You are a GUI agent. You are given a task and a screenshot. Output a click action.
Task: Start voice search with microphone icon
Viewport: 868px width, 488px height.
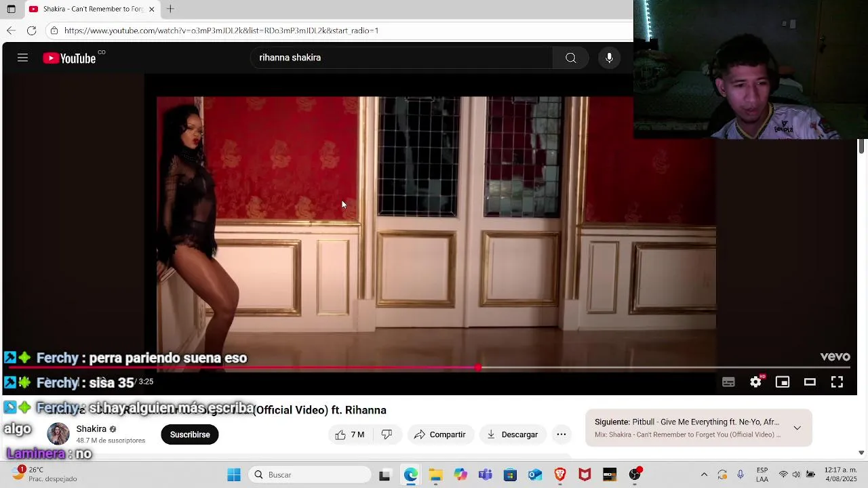pos(609,58)
